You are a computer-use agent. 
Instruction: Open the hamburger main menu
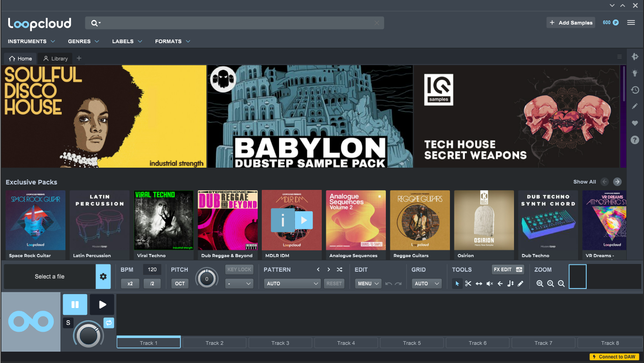(631, 22)
